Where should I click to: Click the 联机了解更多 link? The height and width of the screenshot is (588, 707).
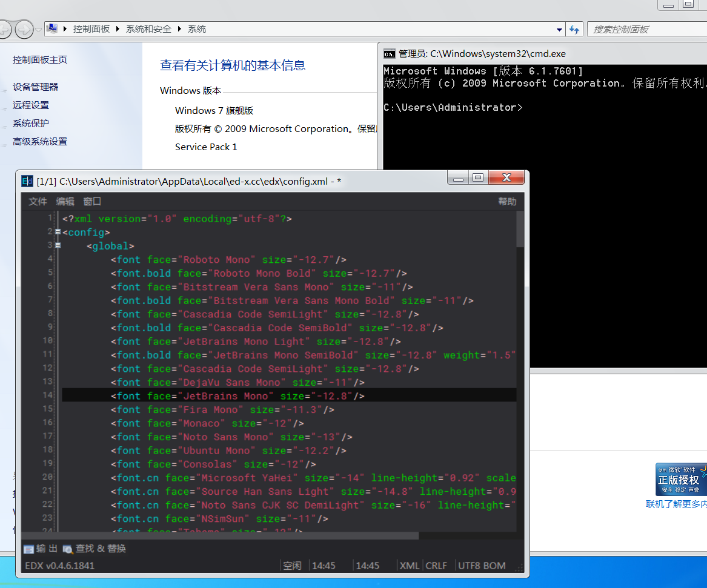[x=676, y=504]
